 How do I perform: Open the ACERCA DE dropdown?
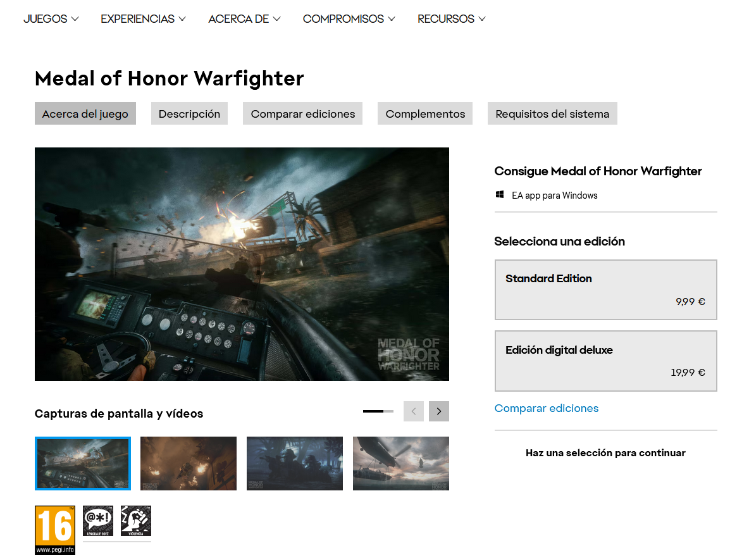[244, 18]
